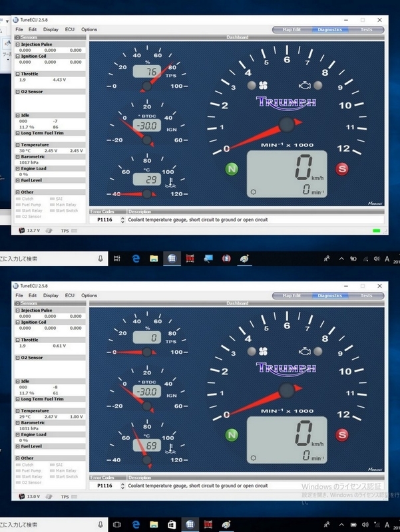Click the TPS status indicator in upper status bar
This screenshot has width=400, height=532.
74,231
